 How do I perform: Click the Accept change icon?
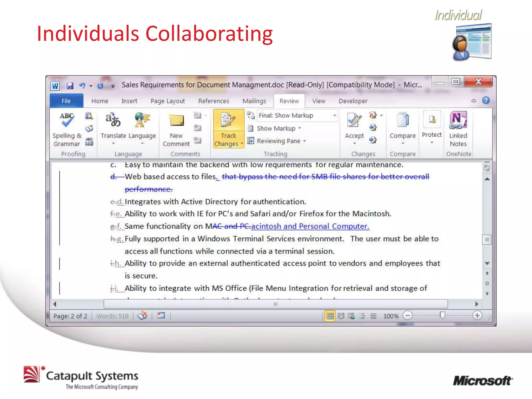click(354, 120)
